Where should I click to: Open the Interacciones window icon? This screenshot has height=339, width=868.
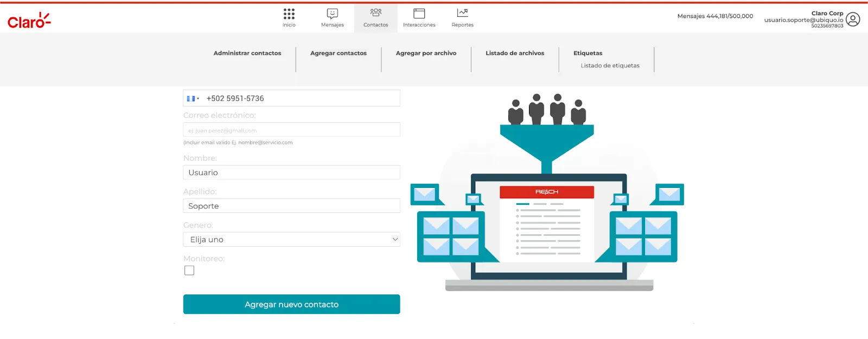click(419, 14)
